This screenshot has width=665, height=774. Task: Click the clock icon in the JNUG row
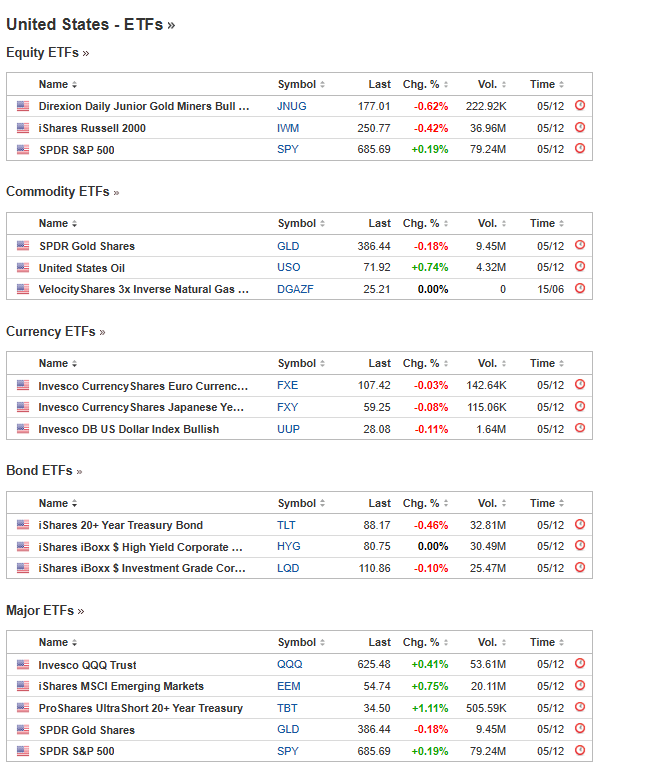click(x=580, y=106)
